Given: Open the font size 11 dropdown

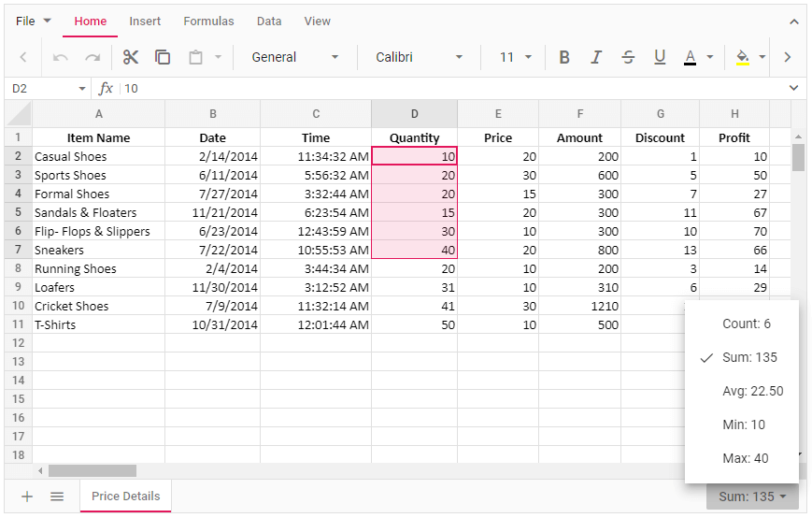Looking at the screenshot, I should [x=514, y=57].
